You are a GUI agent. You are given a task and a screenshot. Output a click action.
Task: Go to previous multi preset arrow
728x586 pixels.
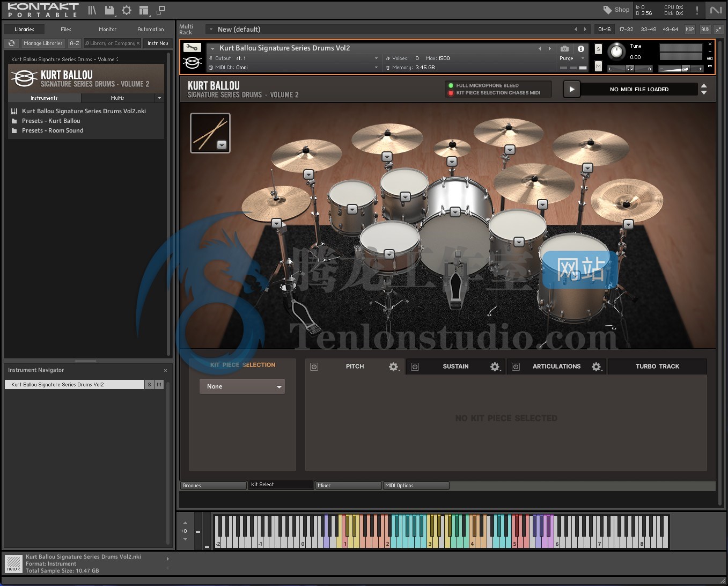(x=576, y=29)
